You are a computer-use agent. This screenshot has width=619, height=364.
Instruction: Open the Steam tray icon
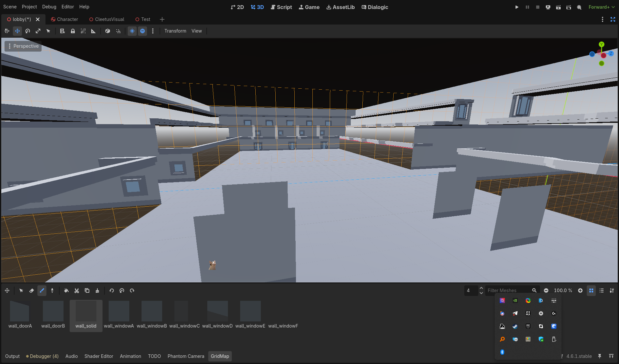[x=515, y=326]
